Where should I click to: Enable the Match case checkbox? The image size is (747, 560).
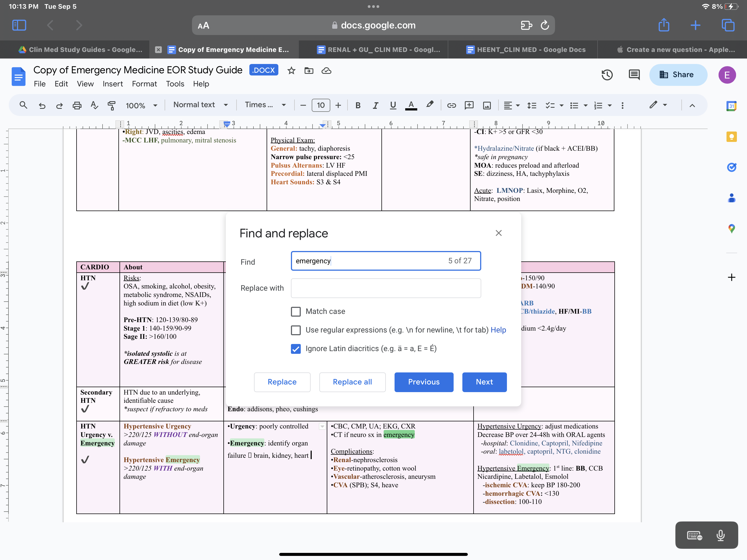coord(296,311)
